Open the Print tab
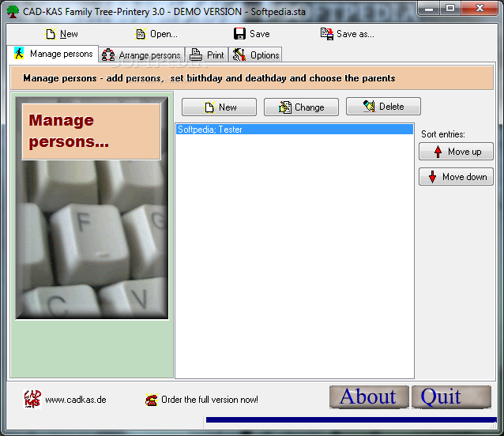 tap(207, 55)
